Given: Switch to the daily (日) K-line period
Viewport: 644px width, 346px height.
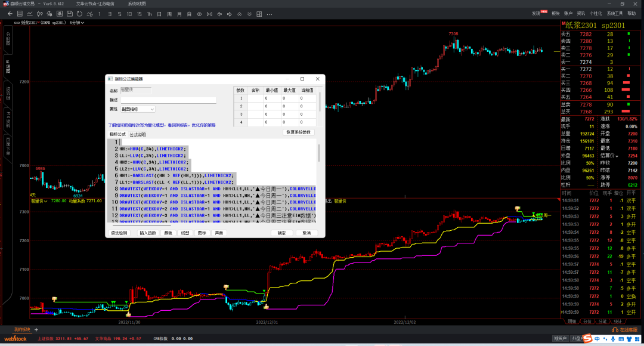Looking at the screenshot, I should click(159, 14).
